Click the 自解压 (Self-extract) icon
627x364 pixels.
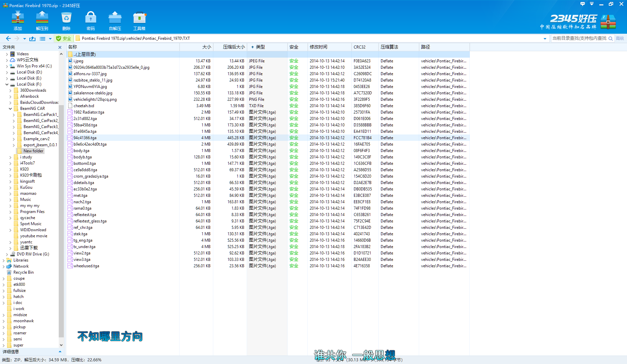[x=115, y=20]
